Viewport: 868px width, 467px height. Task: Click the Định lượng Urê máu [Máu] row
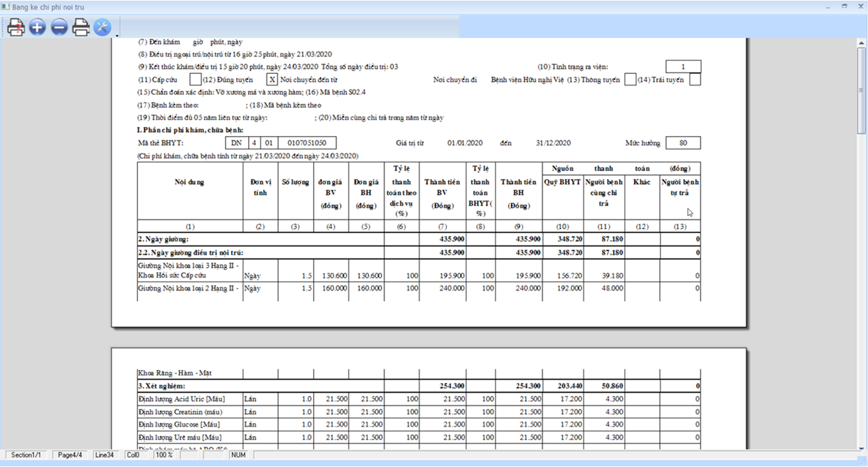[x=419, y=438]
